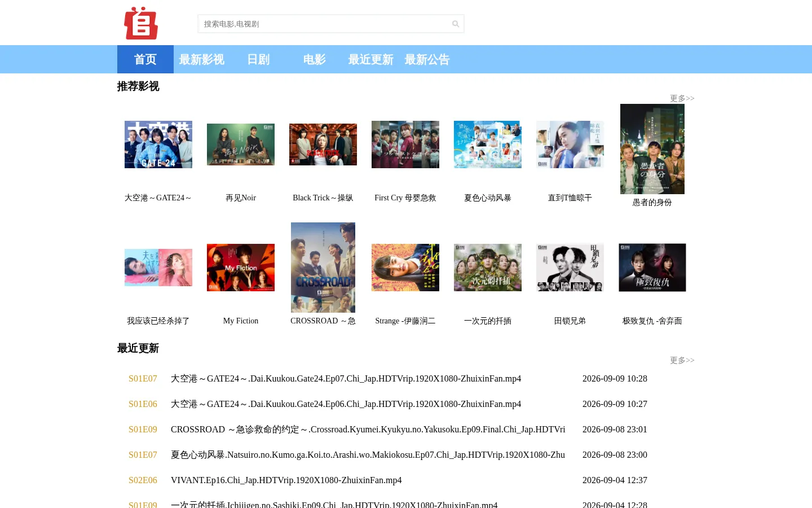Screen dimensions: 812x508
Task: Open the GATE24 Ep07 mp4 entry
Action: coord(346,379)
